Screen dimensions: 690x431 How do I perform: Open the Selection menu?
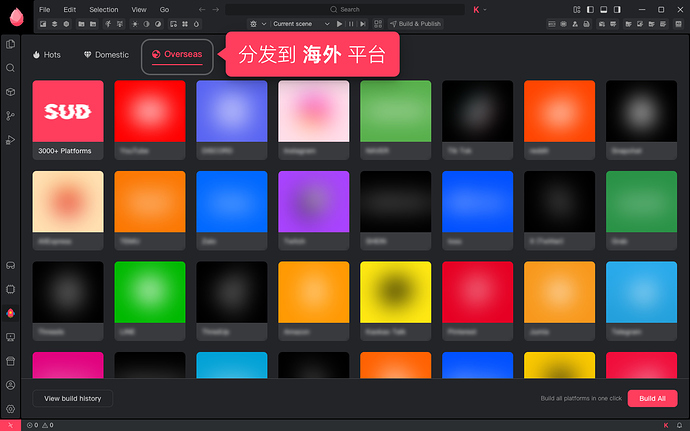[104, 10]
